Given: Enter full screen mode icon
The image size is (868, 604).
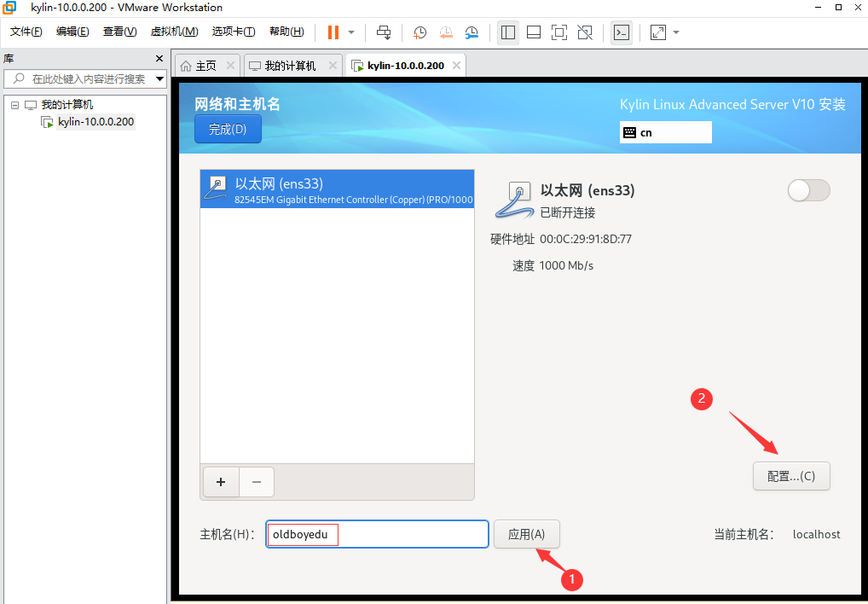Looking at the screenshot, I should [x=559, y=32].
